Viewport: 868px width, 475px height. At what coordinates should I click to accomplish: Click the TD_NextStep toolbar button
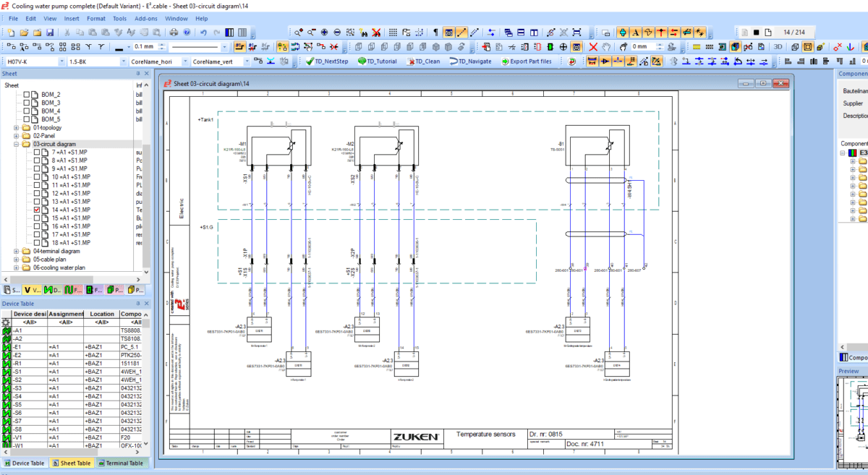click(x=327, y=61)
